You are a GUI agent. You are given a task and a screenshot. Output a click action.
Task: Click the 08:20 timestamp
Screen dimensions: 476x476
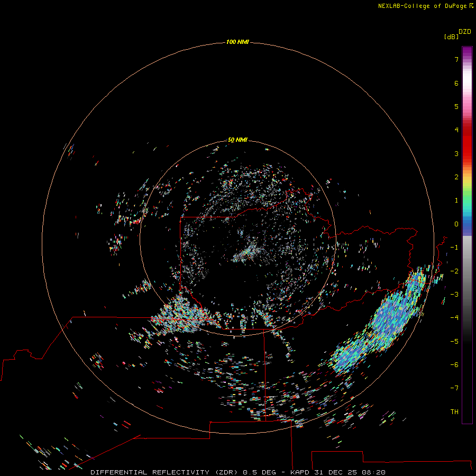(374, 472)
